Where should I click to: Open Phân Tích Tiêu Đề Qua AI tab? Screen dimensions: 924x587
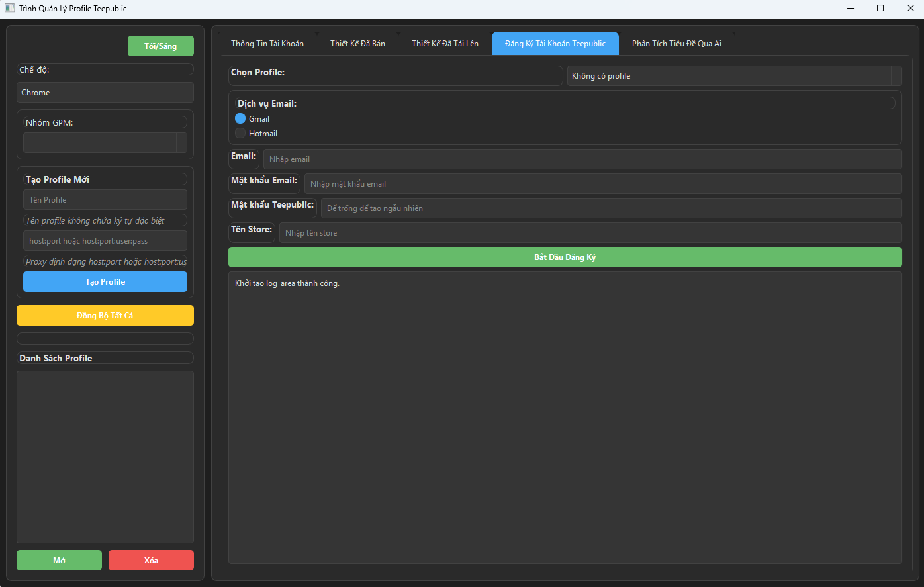(x=676, y=44)
